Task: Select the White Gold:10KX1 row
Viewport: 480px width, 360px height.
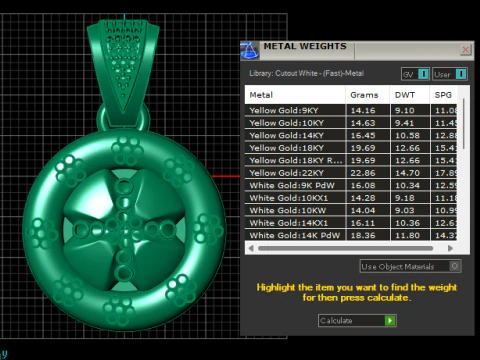Action: click(351, 198)
